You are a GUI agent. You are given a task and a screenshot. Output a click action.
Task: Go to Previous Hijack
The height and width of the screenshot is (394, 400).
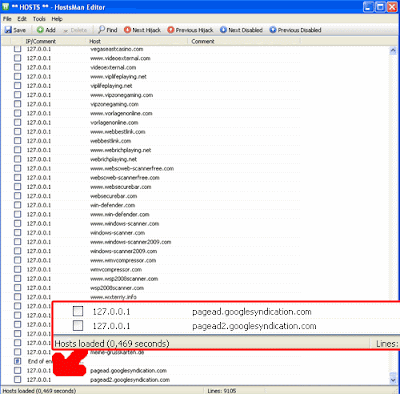[x=190, y=30]
